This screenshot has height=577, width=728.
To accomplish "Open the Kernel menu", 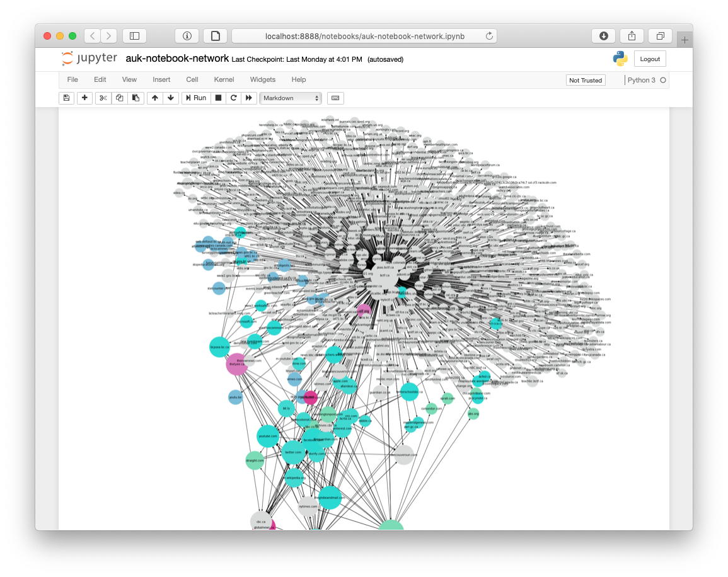I will tap(224, 80).
